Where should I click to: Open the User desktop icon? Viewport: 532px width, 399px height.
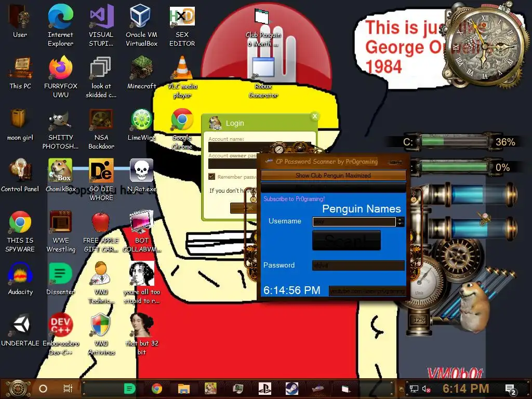(x=20, y=21)
